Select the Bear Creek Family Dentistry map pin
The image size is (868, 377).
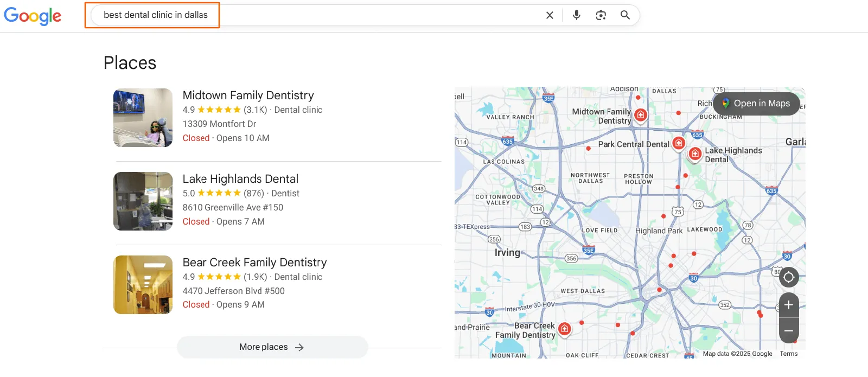[x=565, y=329]
